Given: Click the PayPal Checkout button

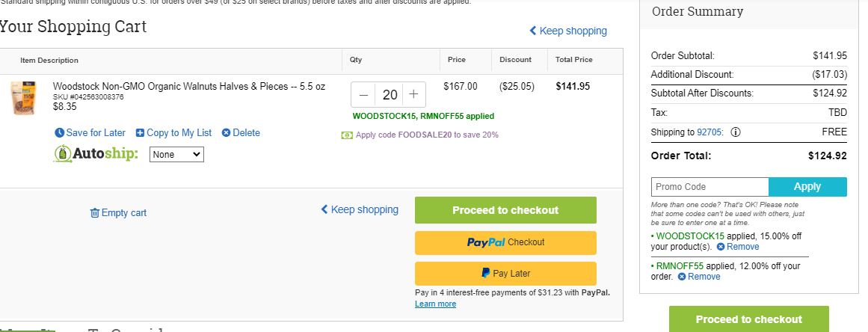Looking at the screenshot, I should pos(505,242).
